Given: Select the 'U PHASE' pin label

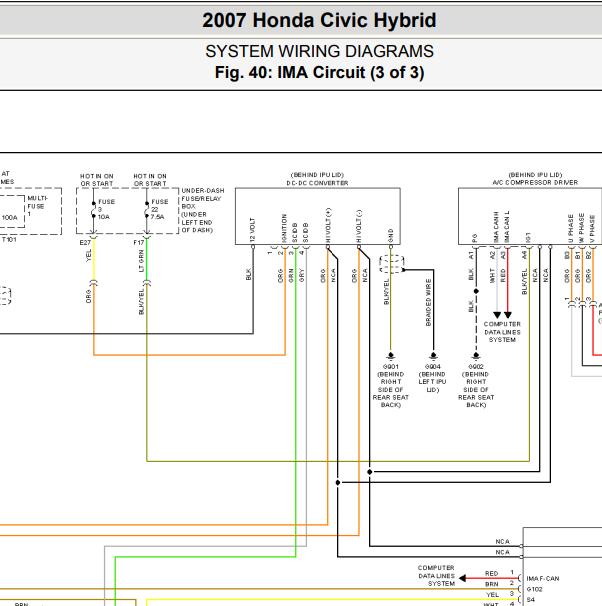Looking at the screenshot, I should click(x=571, y=228).
